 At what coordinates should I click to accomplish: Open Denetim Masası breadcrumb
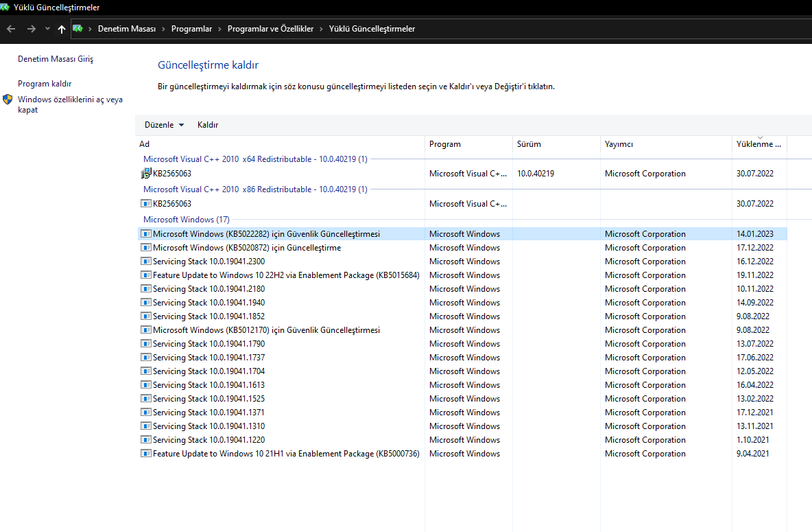tap(127, 29)
